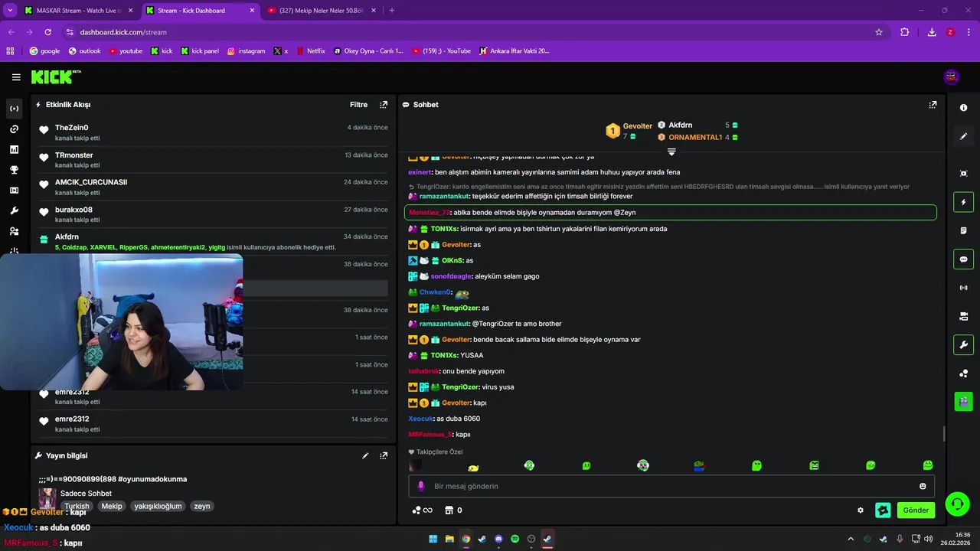Switch to Stream - Kick Dashboard tab
The height and width of the screenshot is (551, 980).
tap(199, 11)
